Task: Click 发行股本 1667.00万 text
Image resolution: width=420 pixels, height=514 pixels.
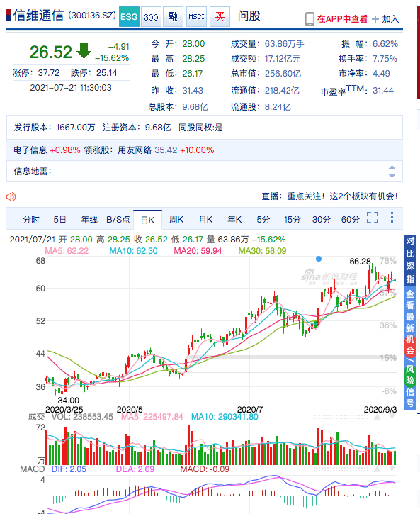Action: coord(55,128)
